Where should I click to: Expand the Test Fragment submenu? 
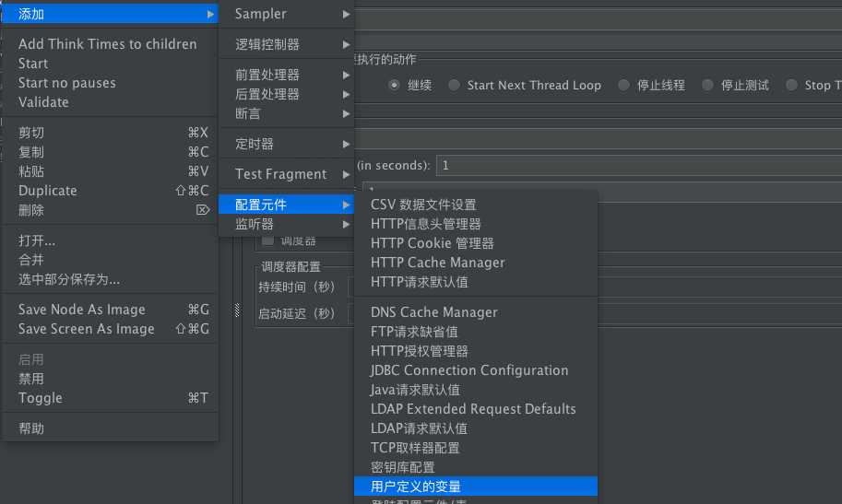click(x=286, y=174)
